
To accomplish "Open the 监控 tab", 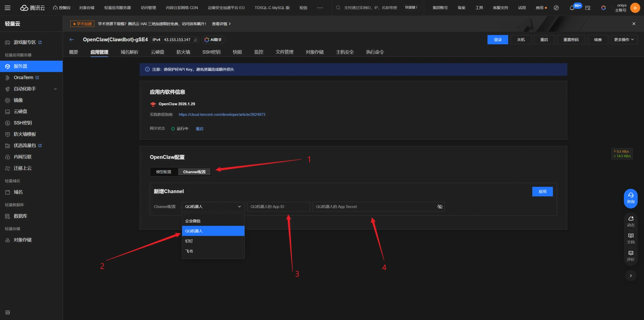I will (259, 52).
